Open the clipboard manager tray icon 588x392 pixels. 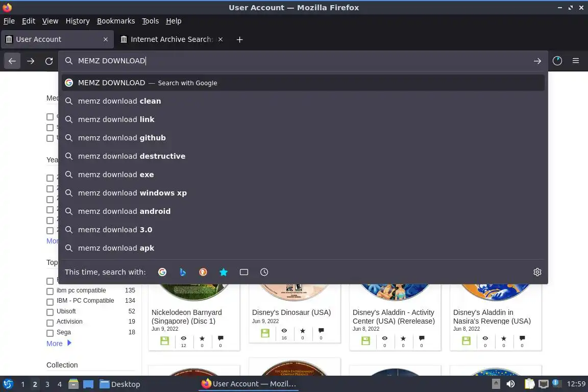[x=529, y=384]
